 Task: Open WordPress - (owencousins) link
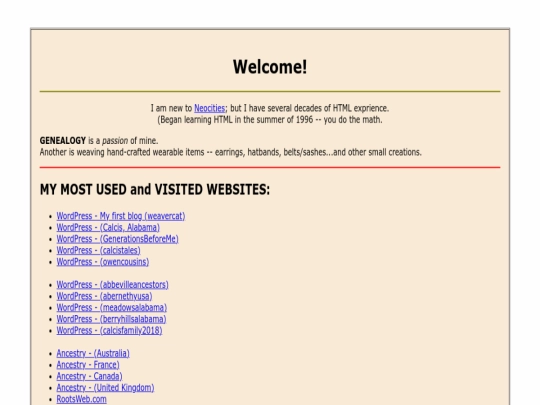(x=103, y=262)
